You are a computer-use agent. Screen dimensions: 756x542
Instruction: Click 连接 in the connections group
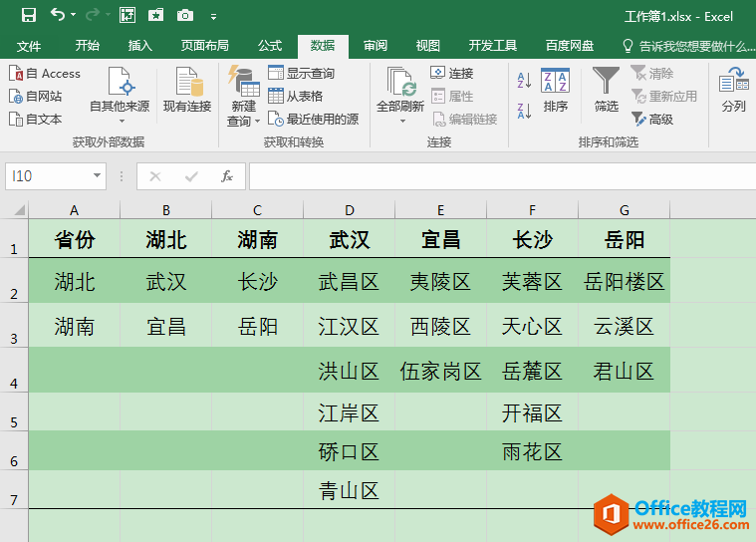(x=452, y=74)
